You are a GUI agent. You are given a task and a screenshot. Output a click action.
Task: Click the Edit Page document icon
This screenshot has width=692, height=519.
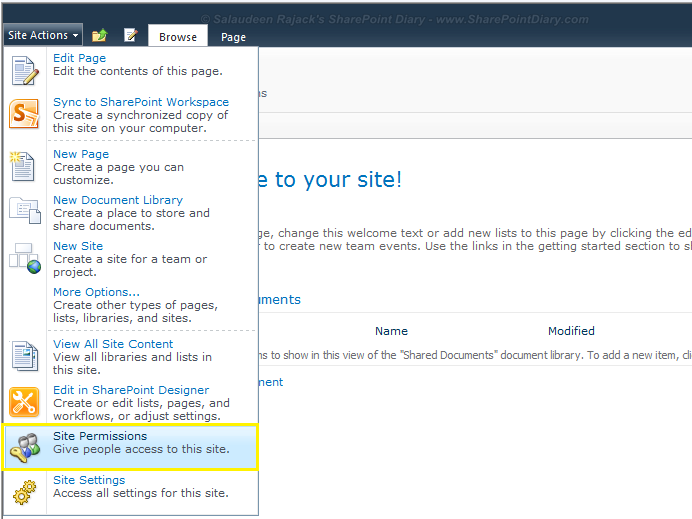coord(24,71)
